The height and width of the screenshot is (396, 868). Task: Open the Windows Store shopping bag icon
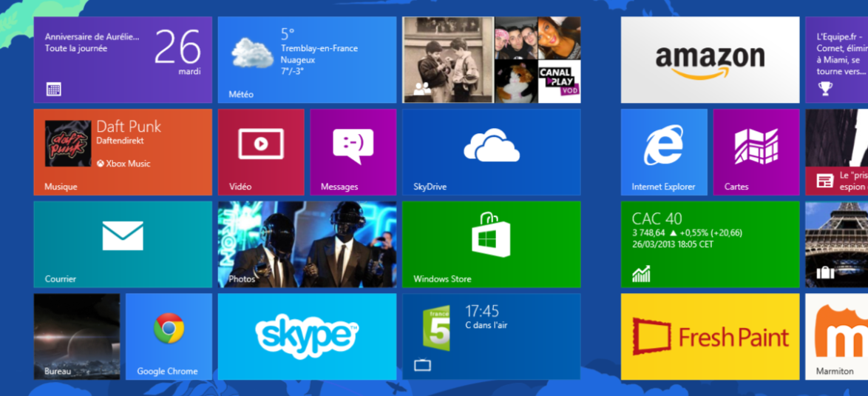(x=491, y=235)
